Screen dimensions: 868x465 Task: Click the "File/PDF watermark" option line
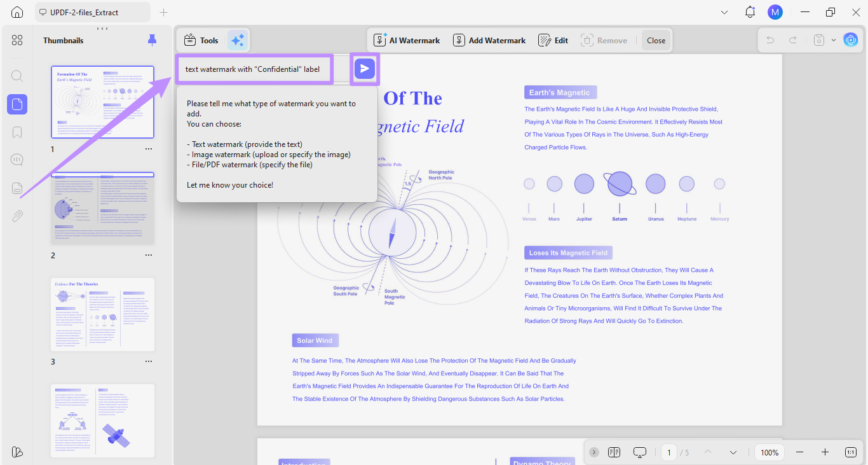click(x=249, y=165)
